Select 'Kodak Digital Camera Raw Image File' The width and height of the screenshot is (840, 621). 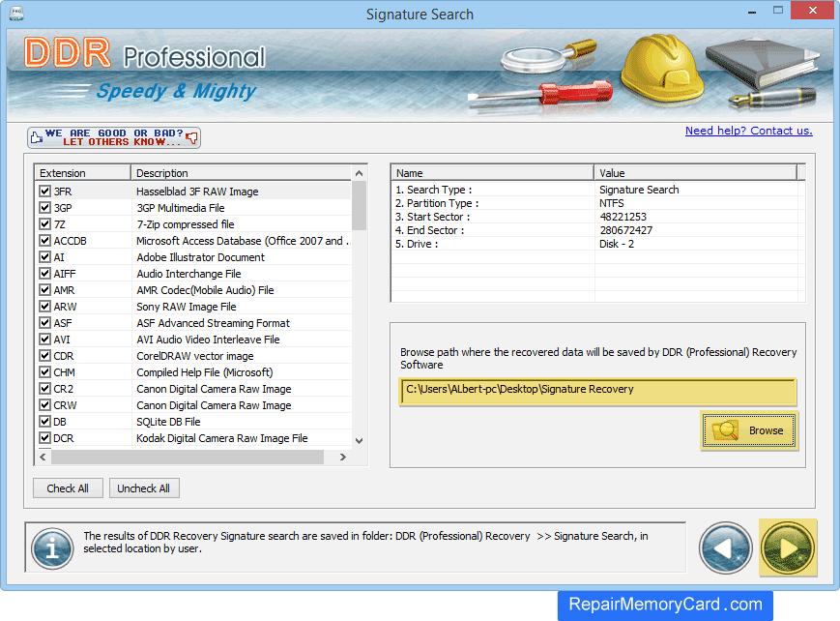coord(221,438)
